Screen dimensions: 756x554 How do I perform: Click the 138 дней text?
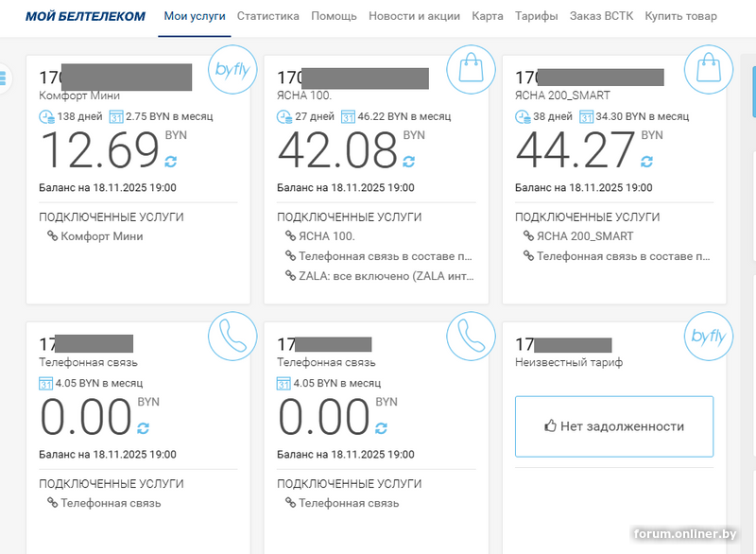point(79,116)
